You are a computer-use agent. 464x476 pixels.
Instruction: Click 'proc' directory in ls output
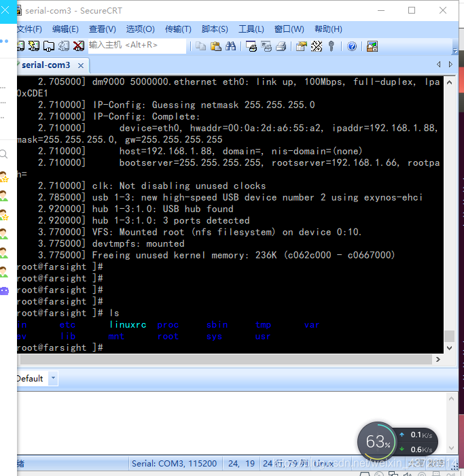pos(168,325)
